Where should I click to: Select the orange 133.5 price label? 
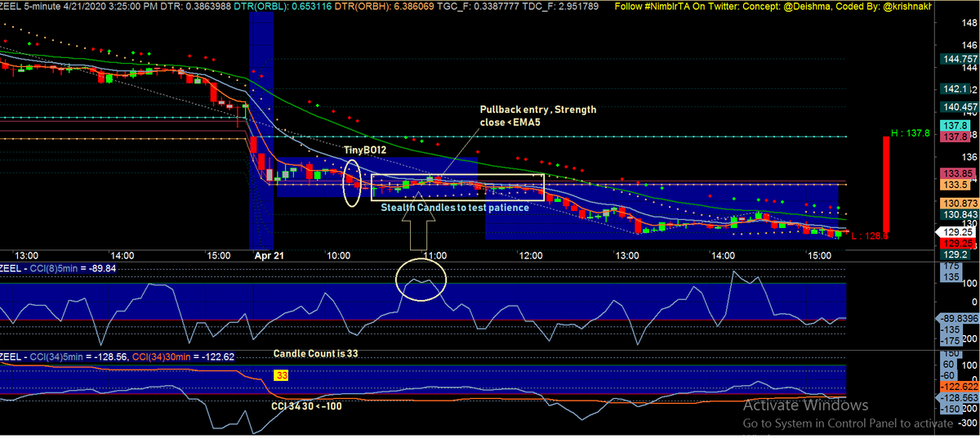coord(955,185)
